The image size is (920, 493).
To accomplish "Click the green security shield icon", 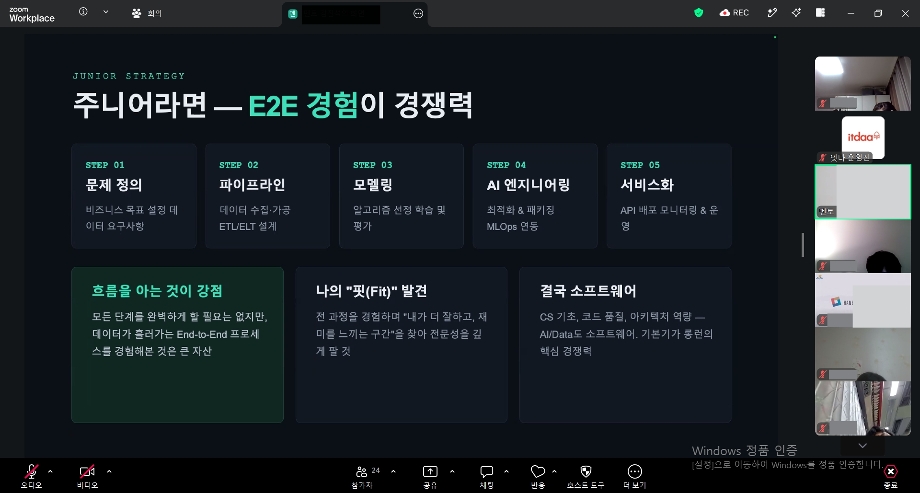I will [x=698, y=12].
